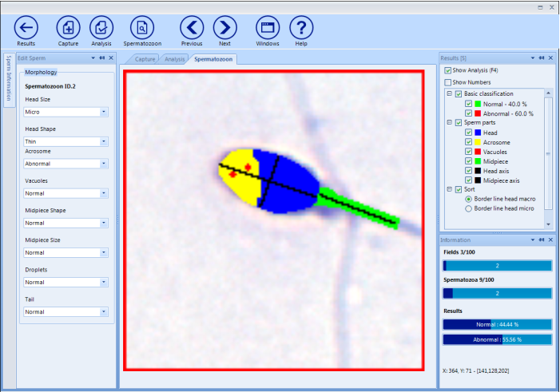Open Results [5] panel options arrow
The image size is (560, 392).
coord(533,57)
